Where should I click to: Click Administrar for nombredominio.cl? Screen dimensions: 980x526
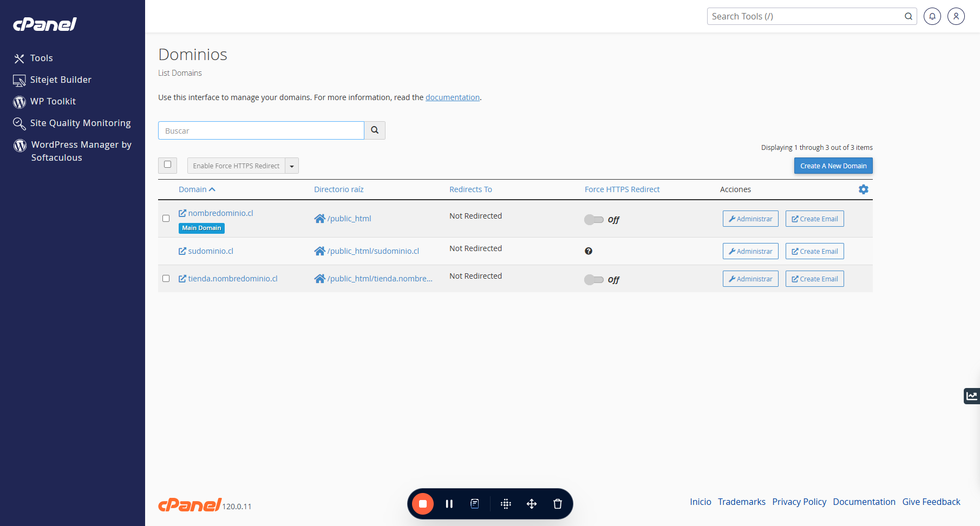[x=750, y=219]
